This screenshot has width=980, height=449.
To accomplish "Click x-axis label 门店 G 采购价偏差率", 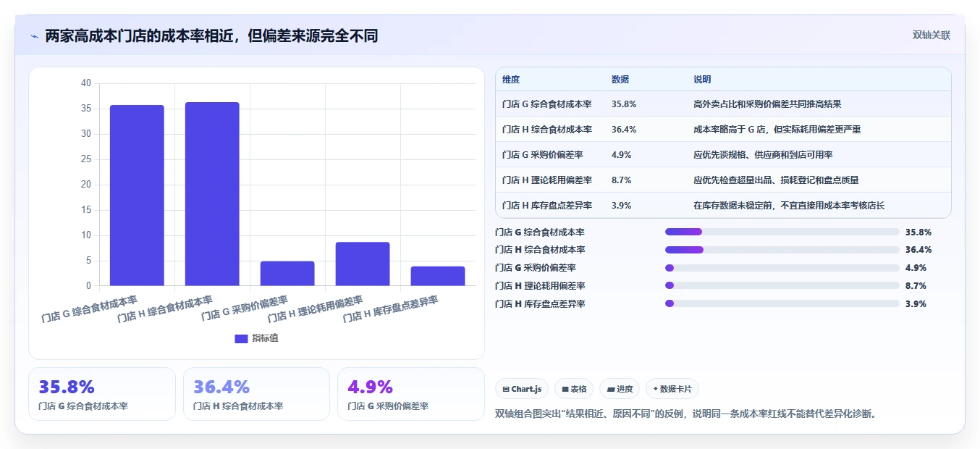I will pos(244,309).
